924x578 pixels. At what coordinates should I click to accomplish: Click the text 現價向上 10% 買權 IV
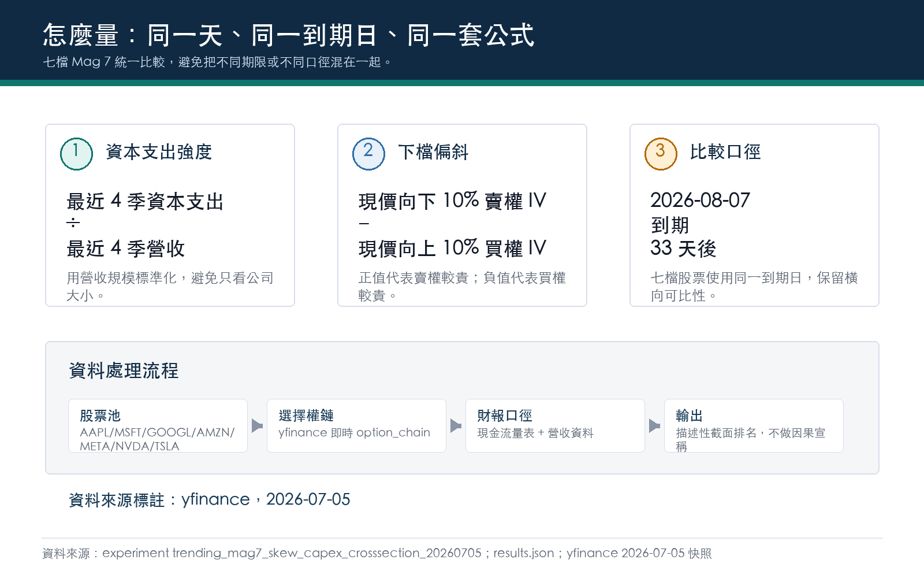[x=453, y=249]
